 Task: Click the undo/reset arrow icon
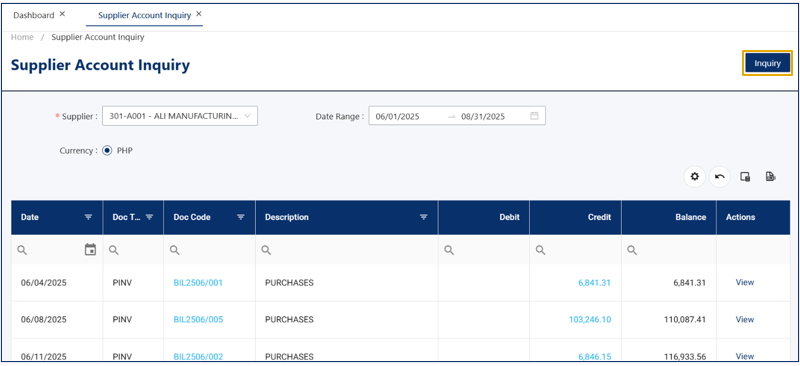coord(719,177)
